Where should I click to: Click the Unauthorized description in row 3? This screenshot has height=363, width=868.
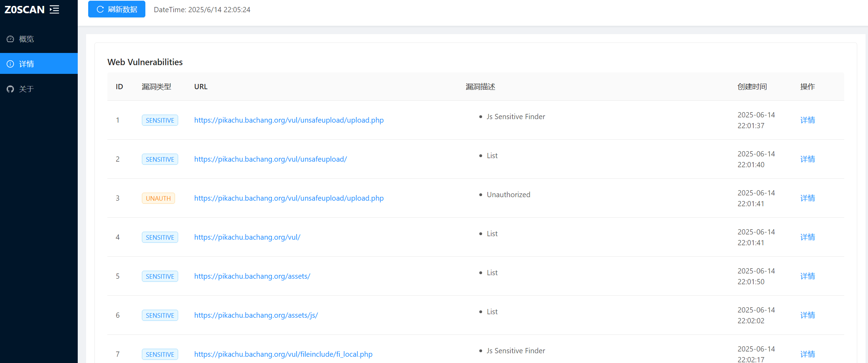509,195
